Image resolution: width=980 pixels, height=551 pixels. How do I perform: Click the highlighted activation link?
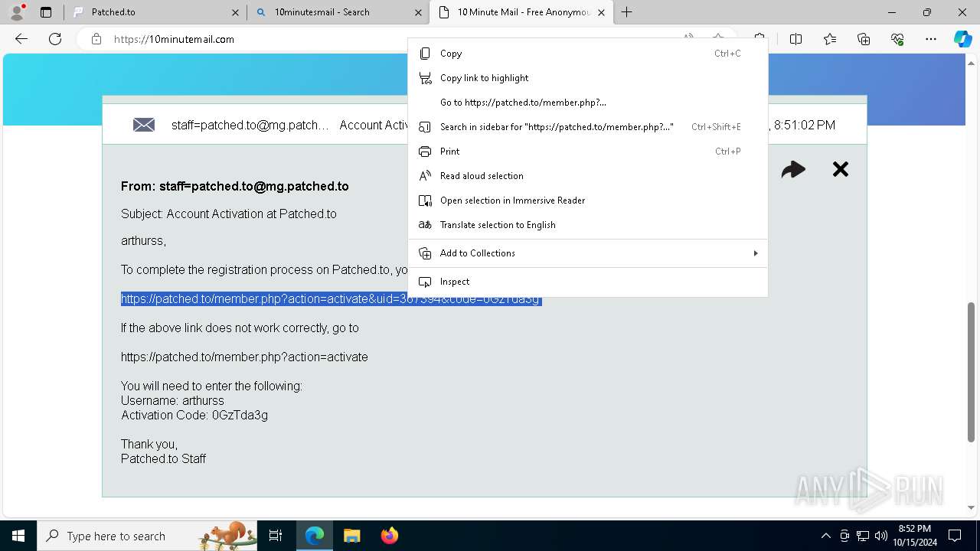331,299
